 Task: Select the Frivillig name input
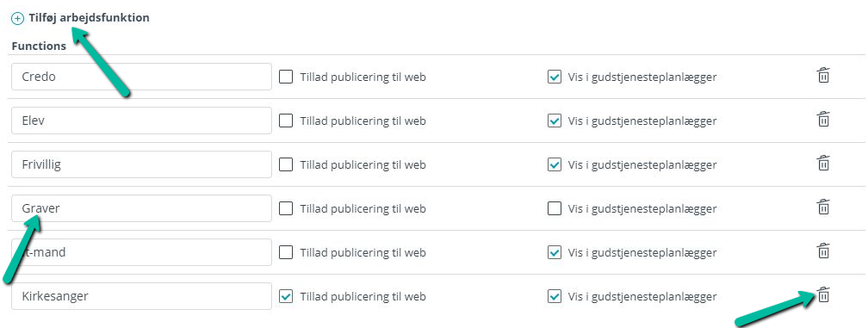click(142, 164)
